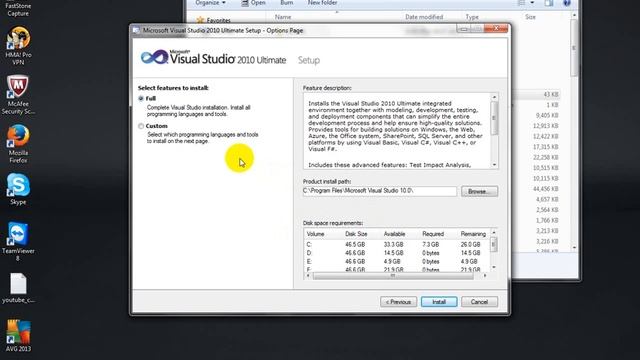The height and width of the screenshot is (360, 640).
Task: Select the C: volume row
Action: [397, 244]
